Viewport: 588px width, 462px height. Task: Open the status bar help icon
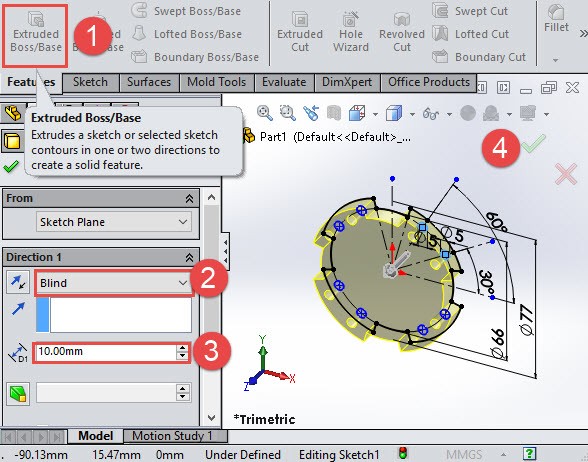point(529,454)
